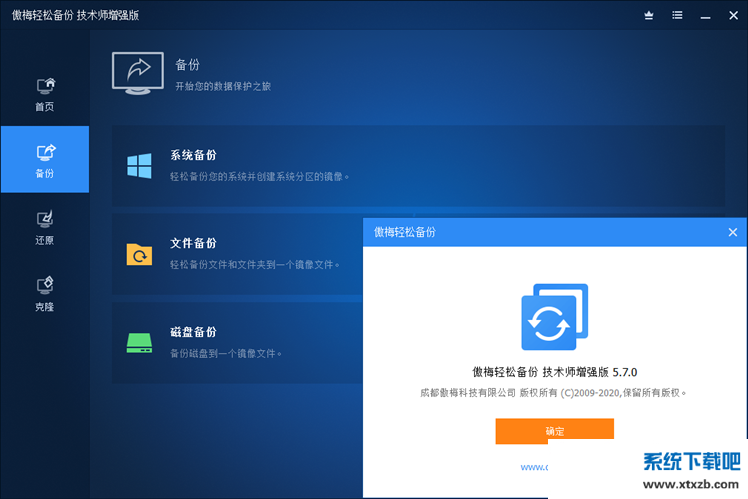This screenshot has width=748, height=499.
Task: Click the 备份磁盘到一个镜像文件 description text
Action: 225,353
